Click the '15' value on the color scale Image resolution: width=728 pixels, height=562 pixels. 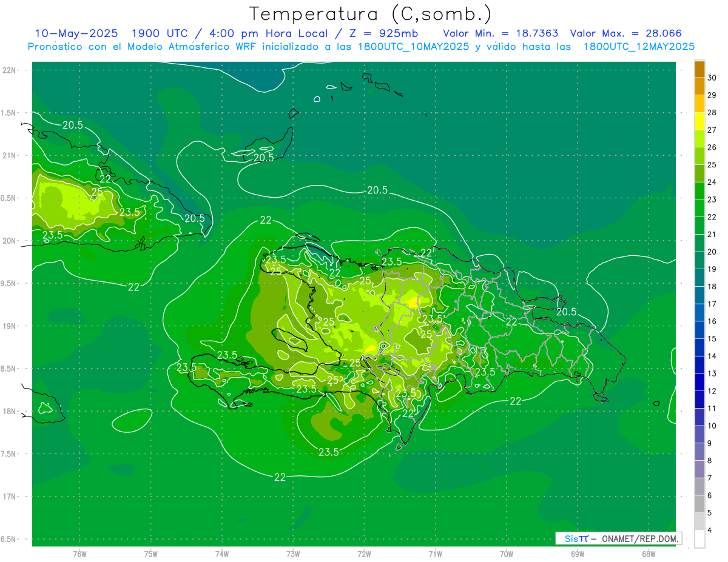pyautogui.click(x=712, y=339)
